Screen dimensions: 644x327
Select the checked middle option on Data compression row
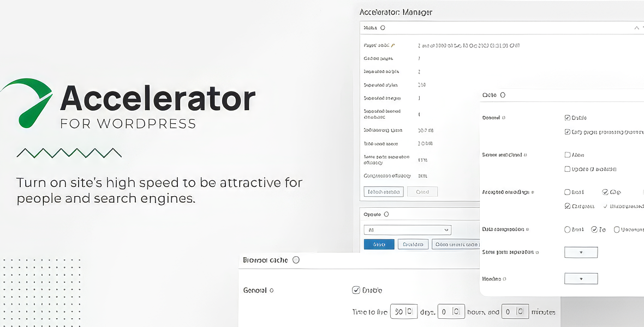pos(594,230)
